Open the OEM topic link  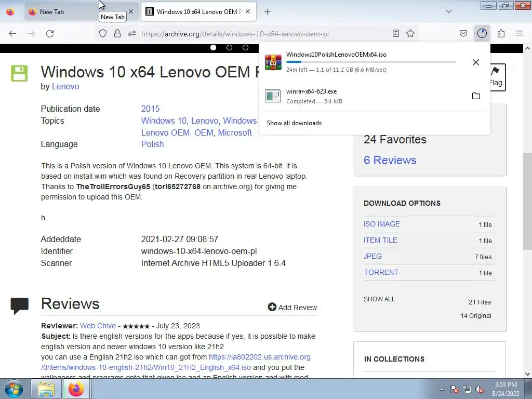(x=204, y=132)
